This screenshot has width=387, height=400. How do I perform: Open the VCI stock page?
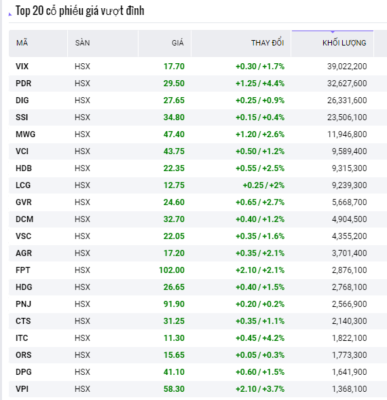(22, 151)
